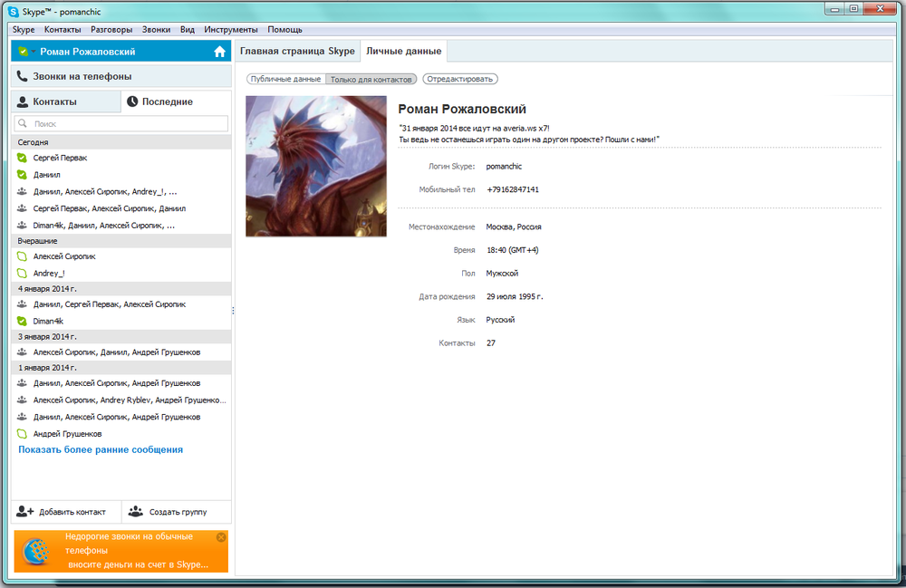Open conversation with Сергей Первак

(60, 158)
